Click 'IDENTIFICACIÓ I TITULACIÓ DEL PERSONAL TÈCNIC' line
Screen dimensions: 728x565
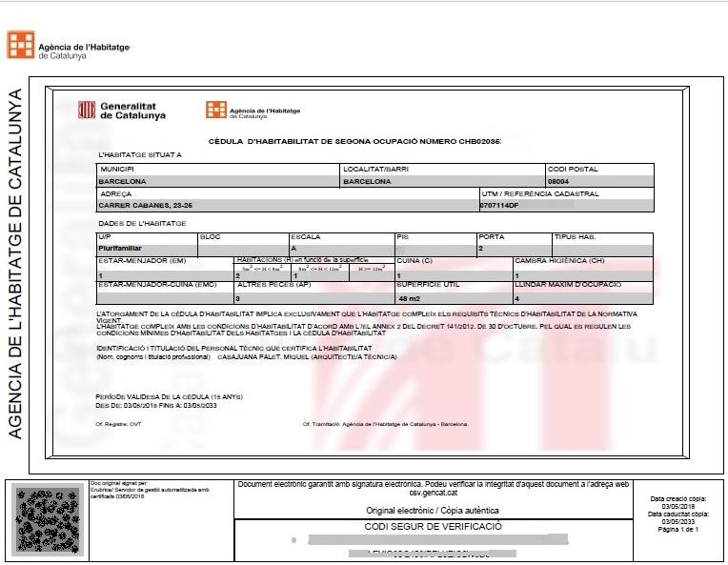tap(234, 348)
